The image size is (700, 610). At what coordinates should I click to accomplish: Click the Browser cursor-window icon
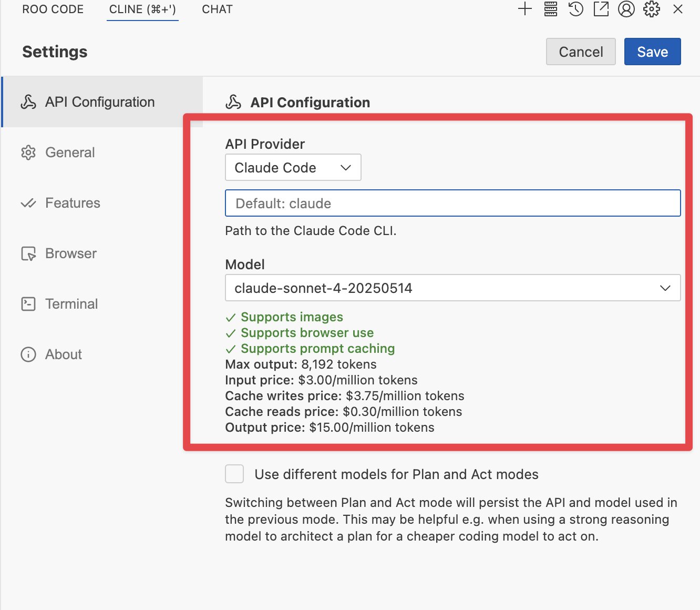28,253
